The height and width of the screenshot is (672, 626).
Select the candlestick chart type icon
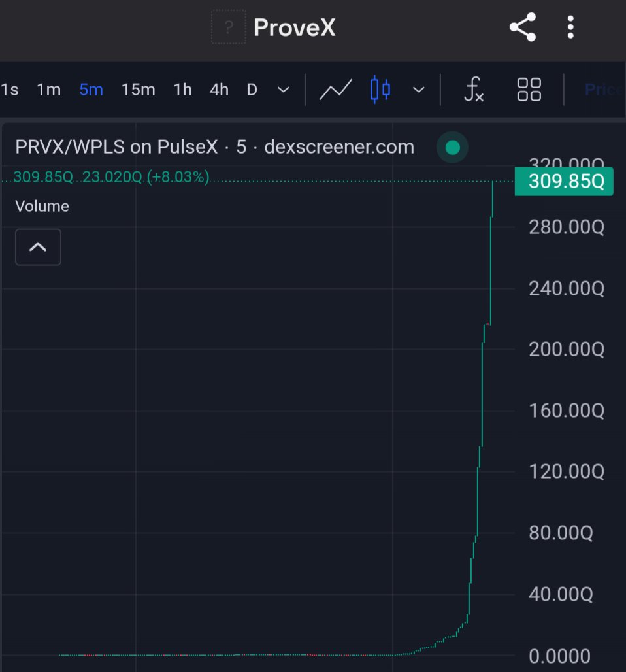click(x=380, y=90)
